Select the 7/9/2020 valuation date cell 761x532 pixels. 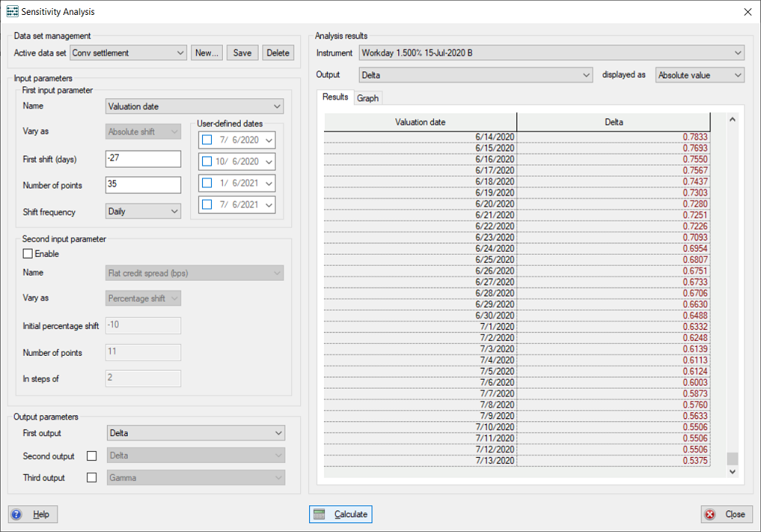pos(421,417)
